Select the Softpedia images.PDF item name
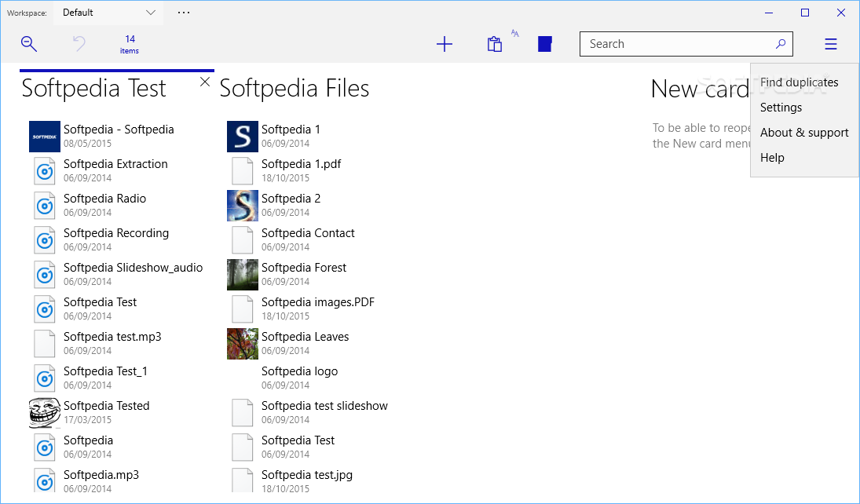 pyautogui.click(x=318, y=302)
